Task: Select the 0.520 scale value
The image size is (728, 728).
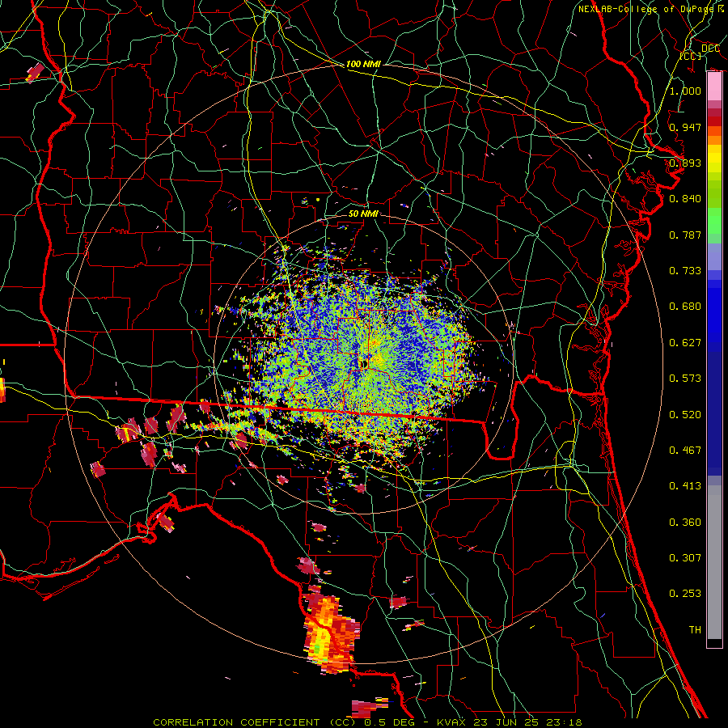Action: pos(685,415)
